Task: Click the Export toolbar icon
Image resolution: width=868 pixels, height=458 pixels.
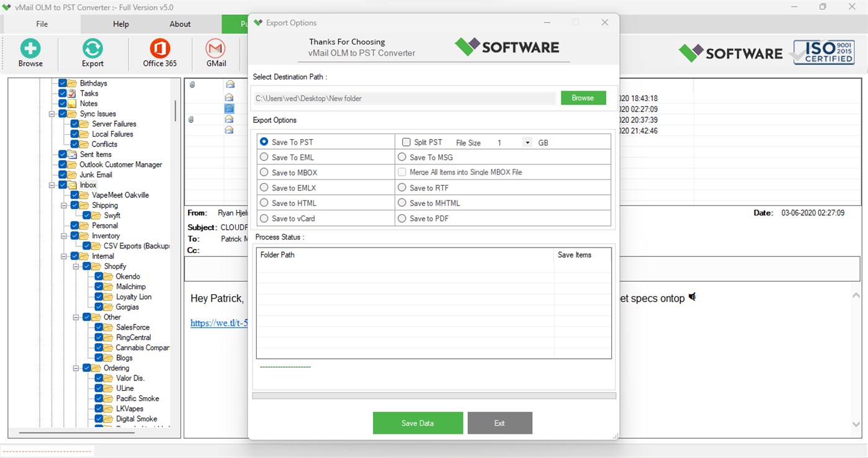Action: click(x=92, y=53)
